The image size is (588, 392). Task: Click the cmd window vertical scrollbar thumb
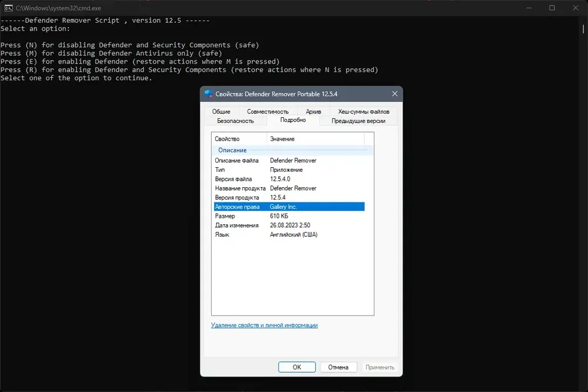click(x=583, y=28)
